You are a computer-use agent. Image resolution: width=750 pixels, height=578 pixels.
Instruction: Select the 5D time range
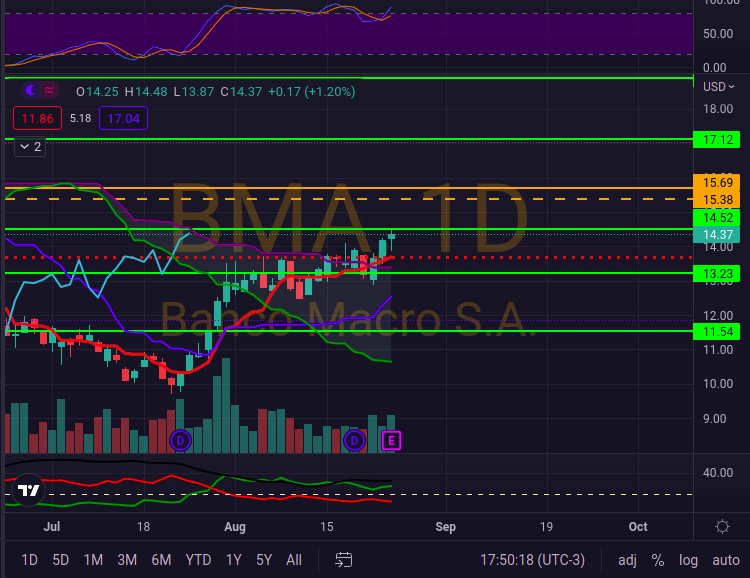tap(61, 560)
